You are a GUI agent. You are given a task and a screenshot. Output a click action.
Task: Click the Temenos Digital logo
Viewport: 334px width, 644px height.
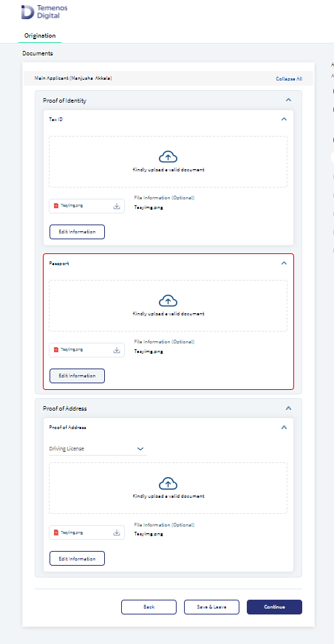(44, 12)
